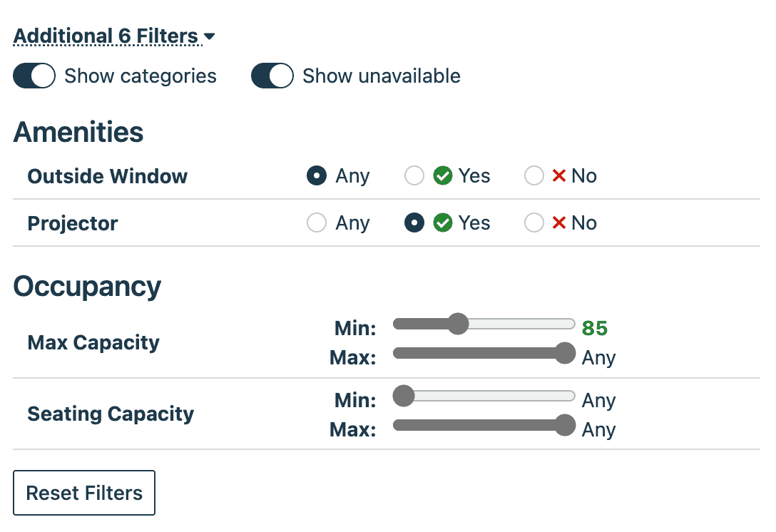
Task: Select No for Projector
Action: click(534, 222)
